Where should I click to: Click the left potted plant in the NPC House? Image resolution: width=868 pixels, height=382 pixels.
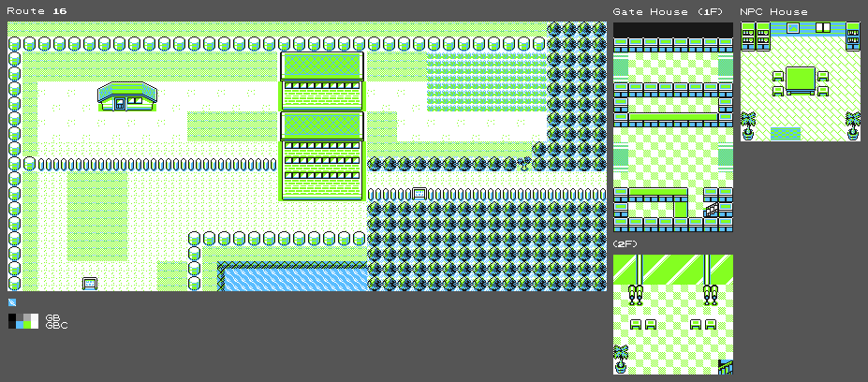[748, 126]
